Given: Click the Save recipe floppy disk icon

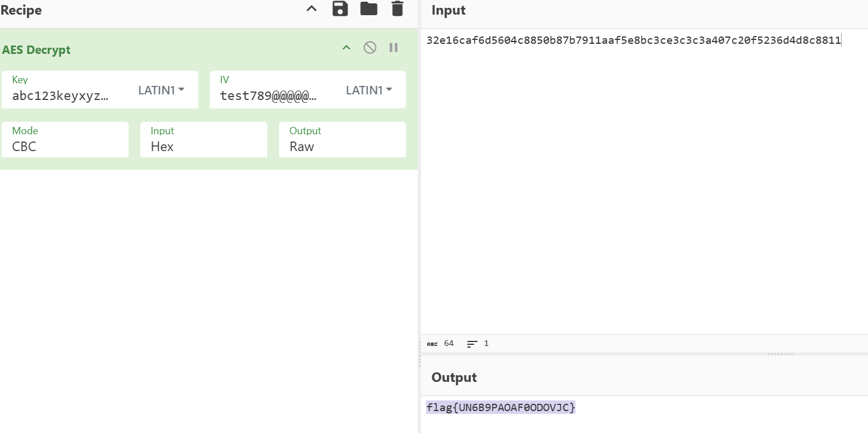Looking at the screenshot, I should tap(340, 9).
